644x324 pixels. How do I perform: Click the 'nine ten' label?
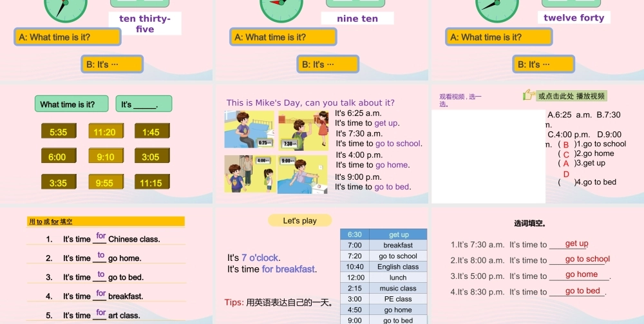[357, 19]
